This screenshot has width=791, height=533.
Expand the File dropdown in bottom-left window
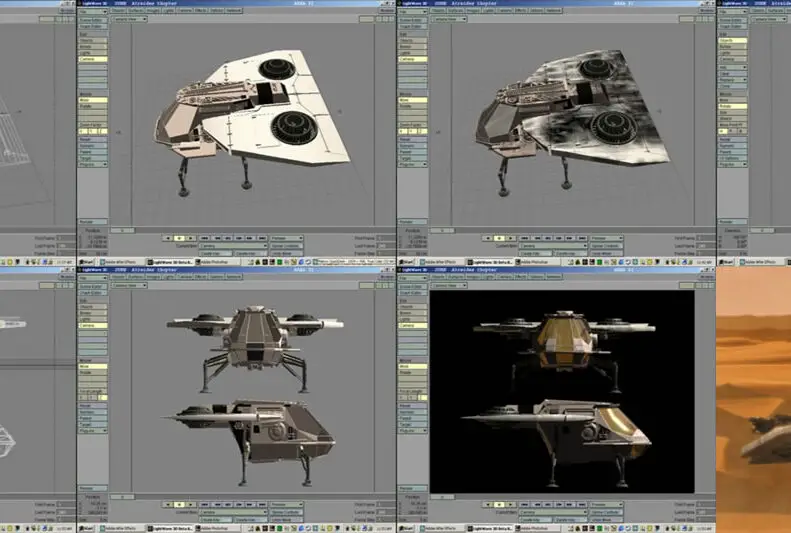coord(92,278)
